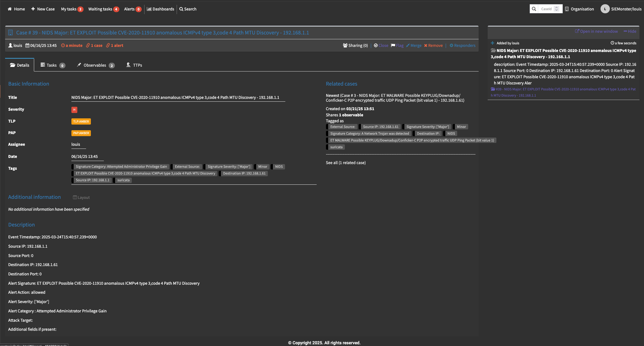The width and height of the screenshot is (644, 346).
Task: Click the Flag case icon
Action: (x=393, y=45)
